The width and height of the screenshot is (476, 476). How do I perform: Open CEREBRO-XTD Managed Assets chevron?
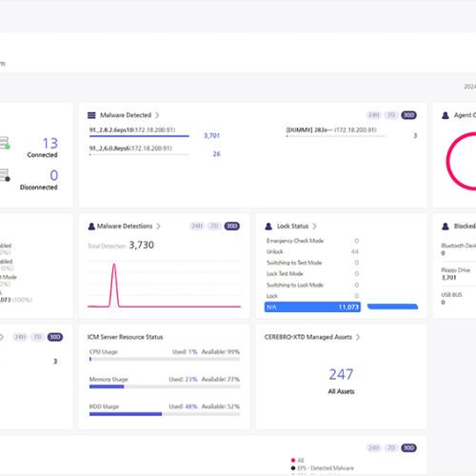click(358, 337)
